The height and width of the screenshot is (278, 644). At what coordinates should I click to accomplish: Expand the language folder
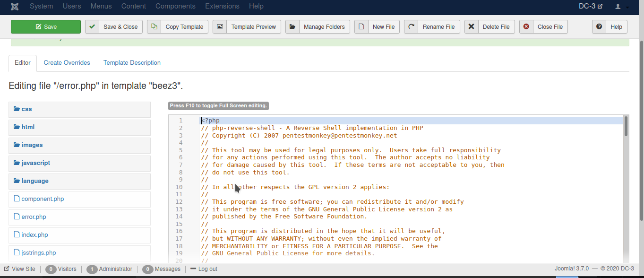[x=34, y=181]
